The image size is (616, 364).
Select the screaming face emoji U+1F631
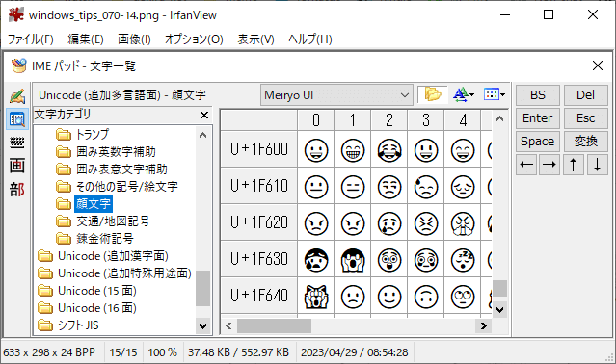(353, 260)
